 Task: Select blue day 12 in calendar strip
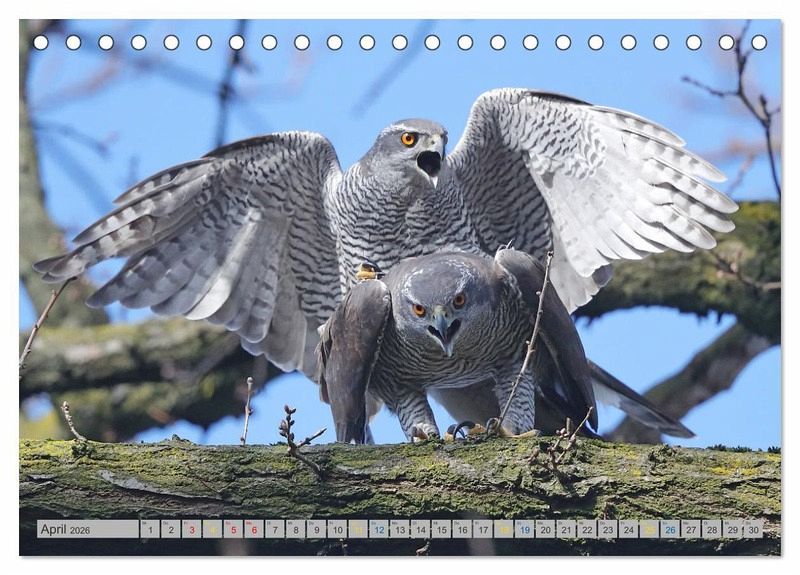(379, 529)
